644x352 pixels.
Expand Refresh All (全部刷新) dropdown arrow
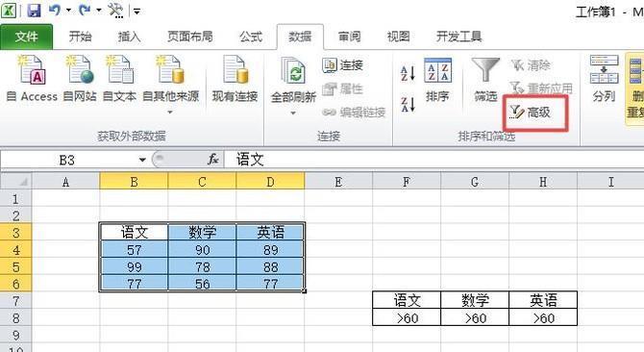293,113
